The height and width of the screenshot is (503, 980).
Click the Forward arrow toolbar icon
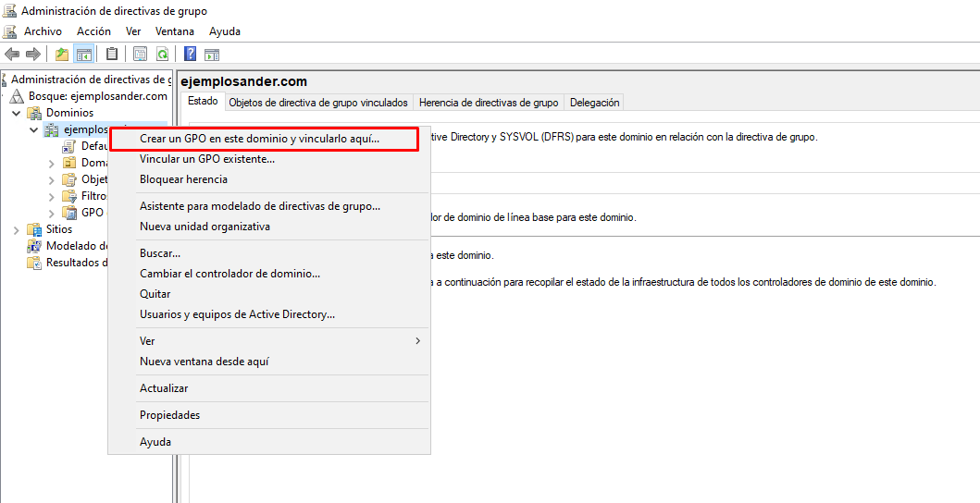coord(32,55)
